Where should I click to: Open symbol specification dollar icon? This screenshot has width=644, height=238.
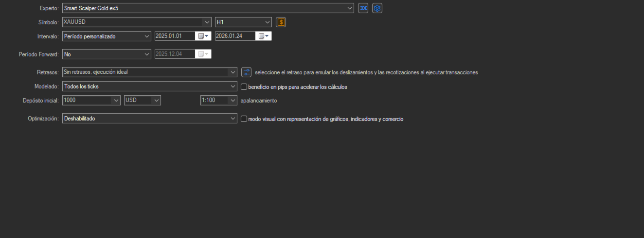click(281, 22)
